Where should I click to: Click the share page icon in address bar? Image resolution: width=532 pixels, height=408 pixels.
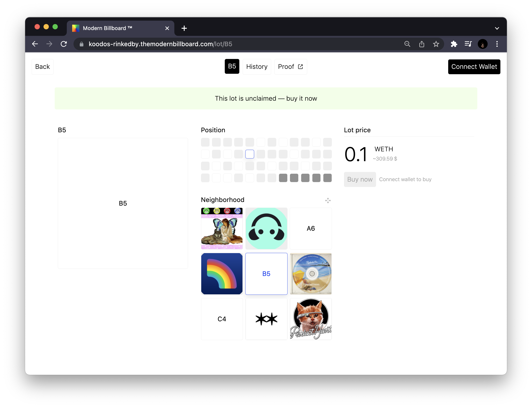point(422,44)
